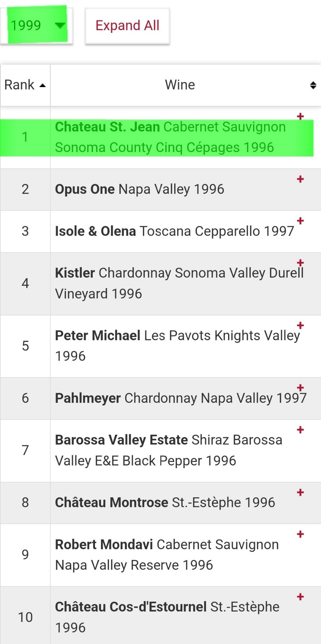Expand Peter Michael row plus icon
The width and height of the screenshot is (321, 644).
(x=300, y=325)
